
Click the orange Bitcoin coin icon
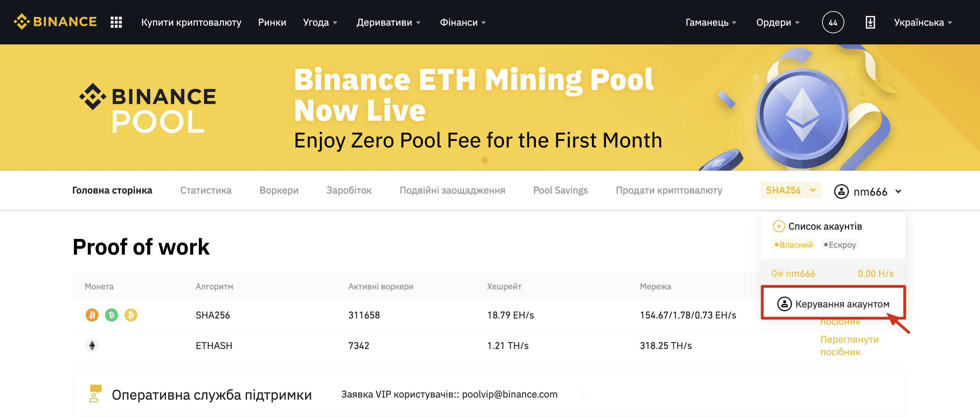tap(92, 315)
